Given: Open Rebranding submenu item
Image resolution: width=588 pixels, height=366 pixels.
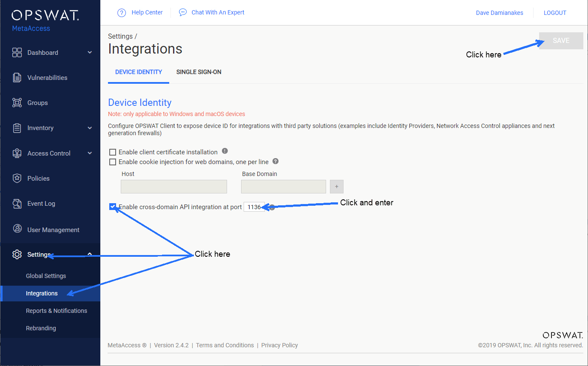Looking at the screenshot, I should click(x=41, y=328).
